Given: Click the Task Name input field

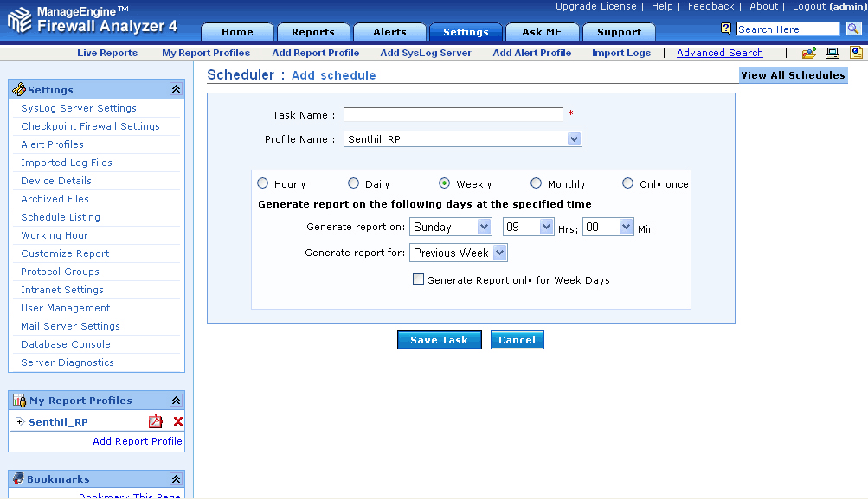Looking at the screenshot, I should click(453, 115).
